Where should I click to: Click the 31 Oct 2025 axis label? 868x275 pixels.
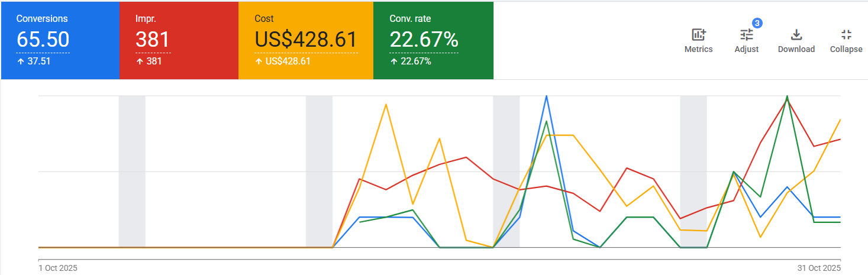(819, 268)
